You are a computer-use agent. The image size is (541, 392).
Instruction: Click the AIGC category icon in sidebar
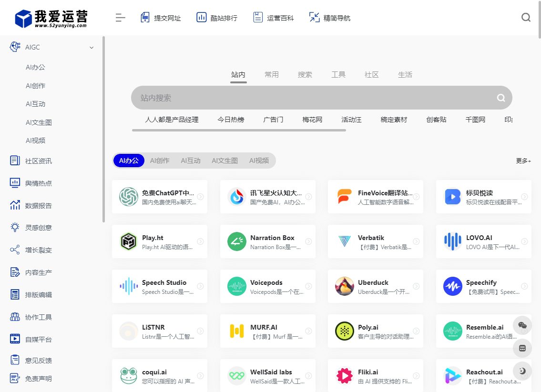click(x=15, y=47)
